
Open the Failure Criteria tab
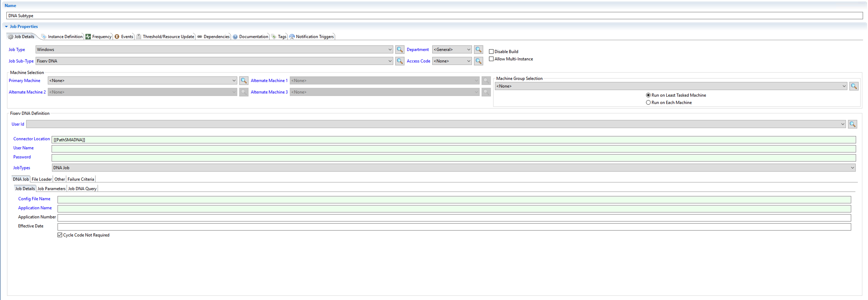pos(81,179)
